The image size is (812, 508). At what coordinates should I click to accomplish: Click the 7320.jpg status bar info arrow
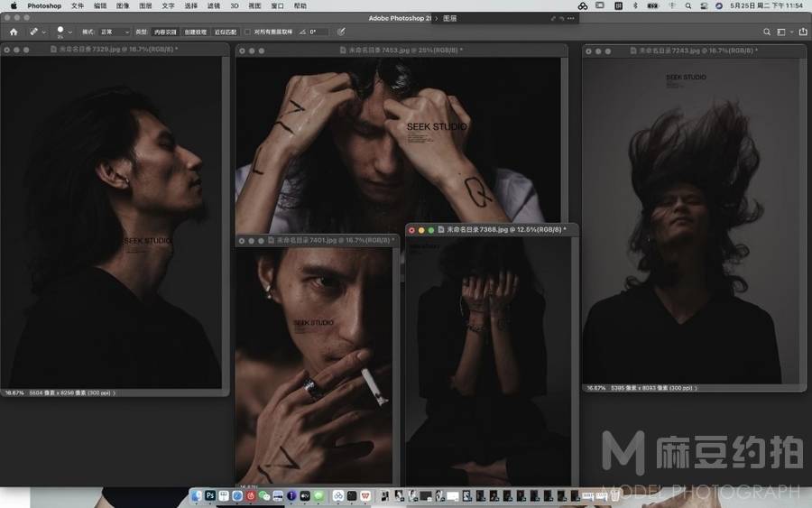tap(115, 393)
